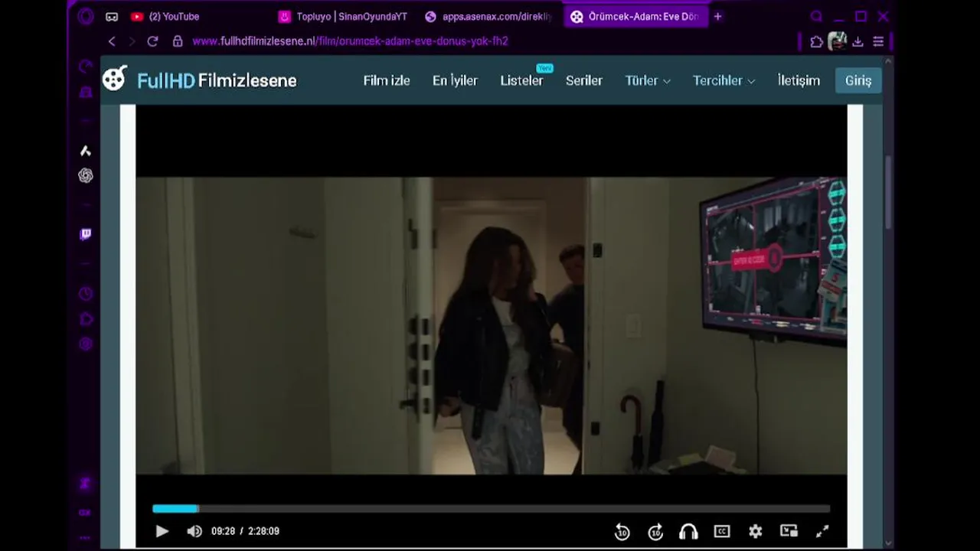980x551 pixels.
Task: Open the History clock in sidebar
Action: point(86,294)
